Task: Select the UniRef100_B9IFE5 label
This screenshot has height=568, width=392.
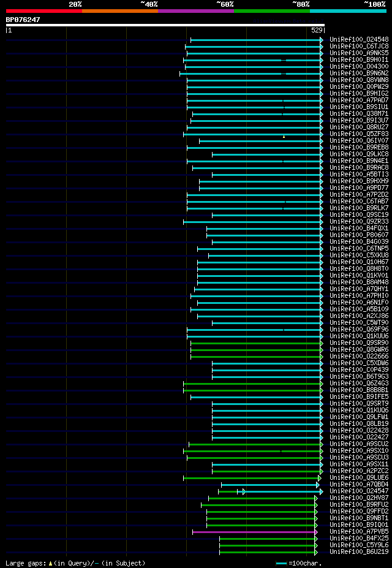Action: pyautogui.click(x=359, y=397)
